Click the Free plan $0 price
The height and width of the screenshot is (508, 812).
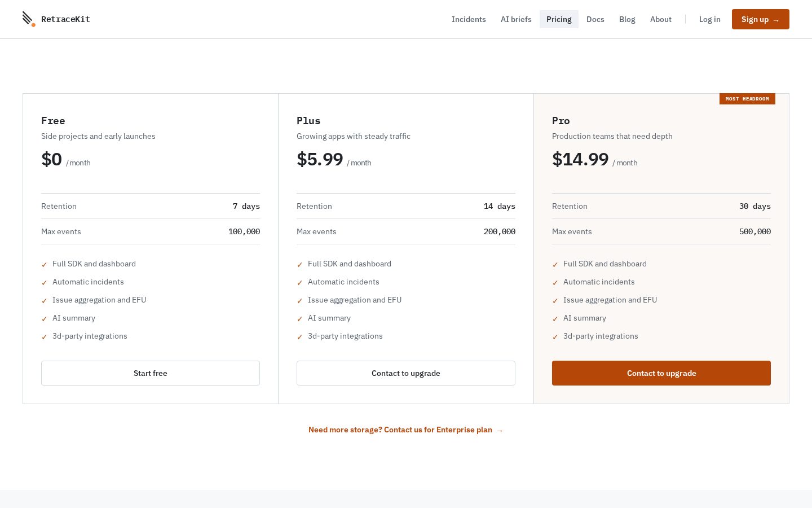tap(51, 160)
